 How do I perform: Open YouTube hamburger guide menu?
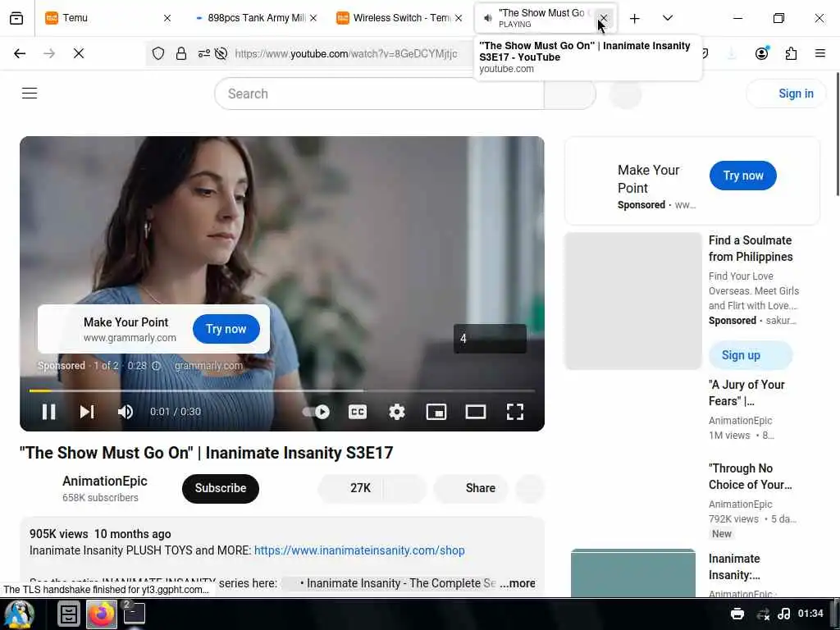30,94
